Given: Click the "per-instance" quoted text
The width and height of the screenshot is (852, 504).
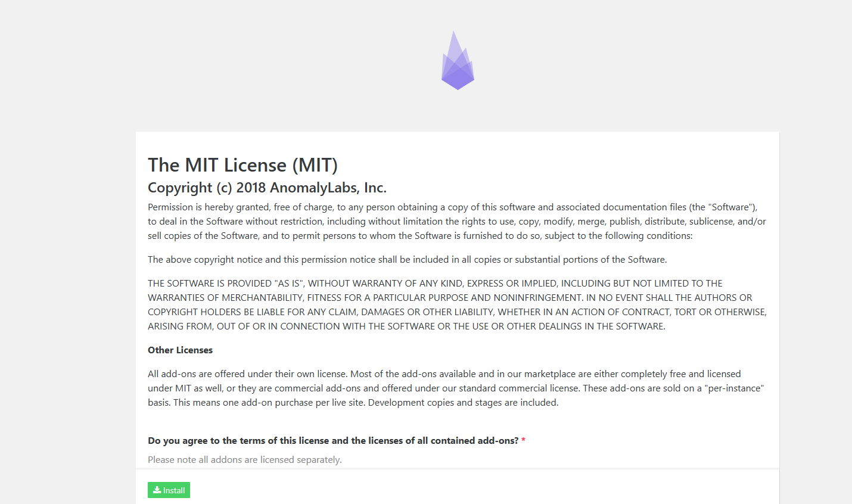Looking at the screenshot, I should tap(734, 388).
